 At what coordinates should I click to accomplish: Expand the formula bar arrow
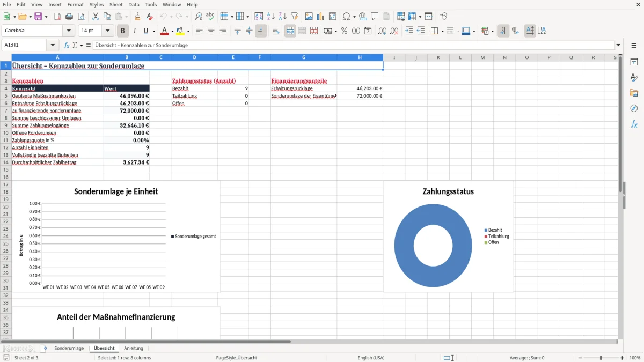tap(618, 46)
